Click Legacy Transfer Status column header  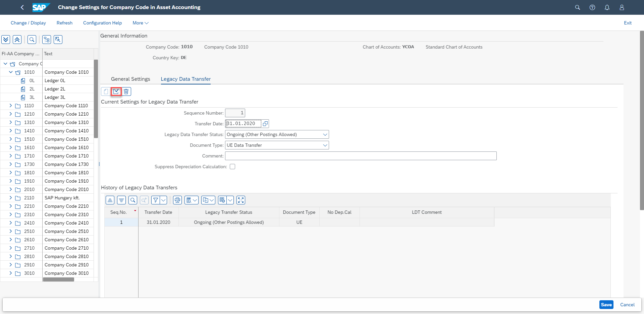click(x=229, y=212)
